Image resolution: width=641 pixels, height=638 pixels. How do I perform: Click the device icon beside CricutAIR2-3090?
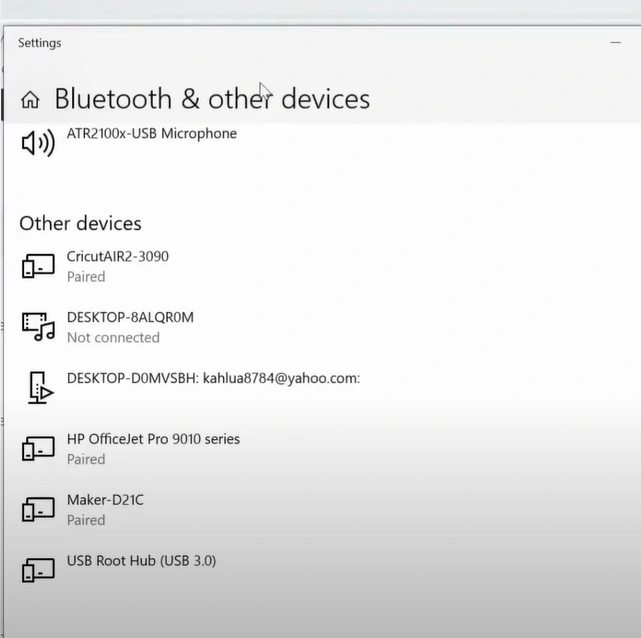[x=38, y=266]
